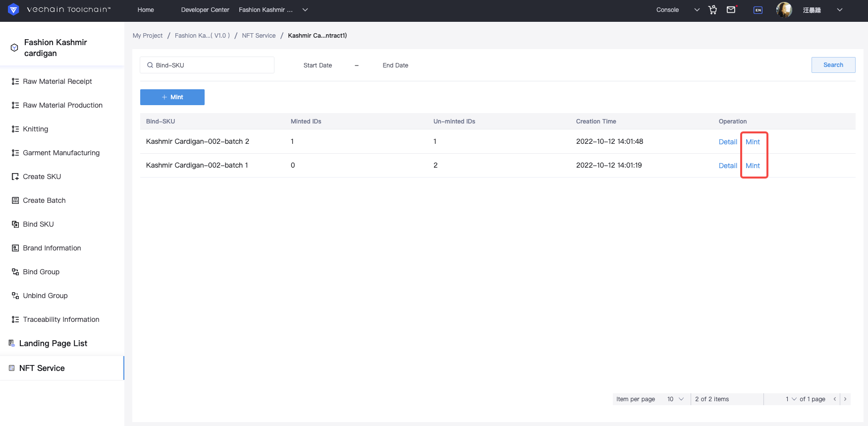This screenshot has width=868, height=426.
Task: Select Raw Material Receipt in sidebar
Action: click(x=57, y=81)
